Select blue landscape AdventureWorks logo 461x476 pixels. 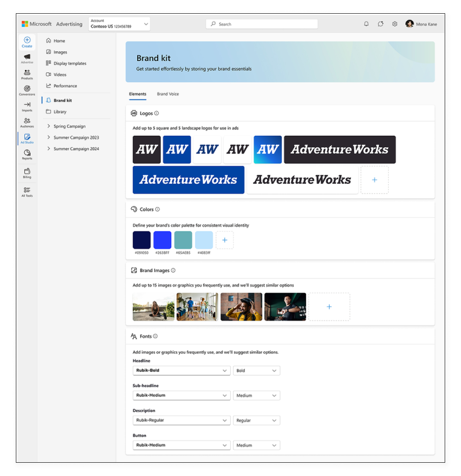tap(188, 180)
